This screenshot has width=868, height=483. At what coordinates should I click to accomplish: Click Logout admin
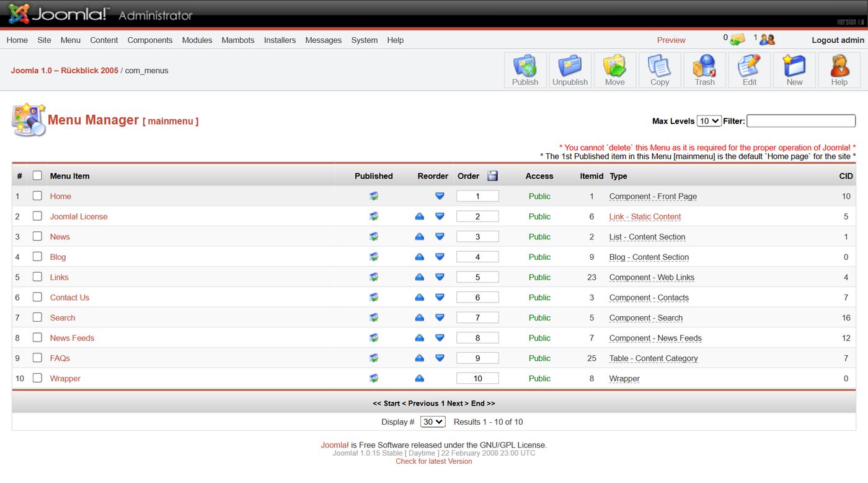838,40
